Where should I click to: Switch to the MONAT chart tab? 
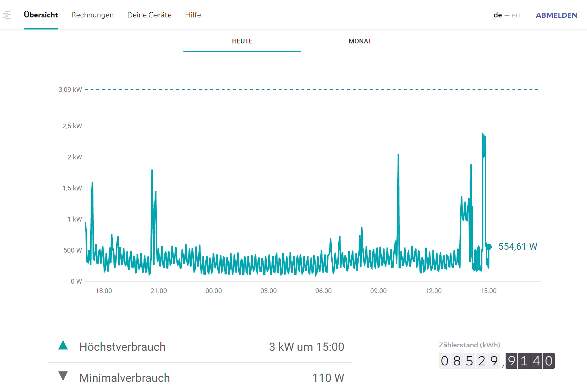coord(360,41)
